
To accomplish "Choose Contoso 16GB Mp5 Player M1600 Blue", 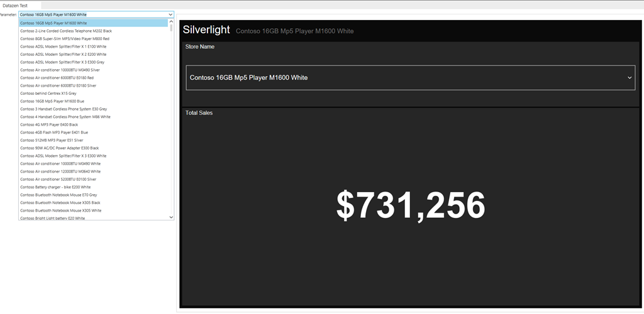I will coord(52,101).
